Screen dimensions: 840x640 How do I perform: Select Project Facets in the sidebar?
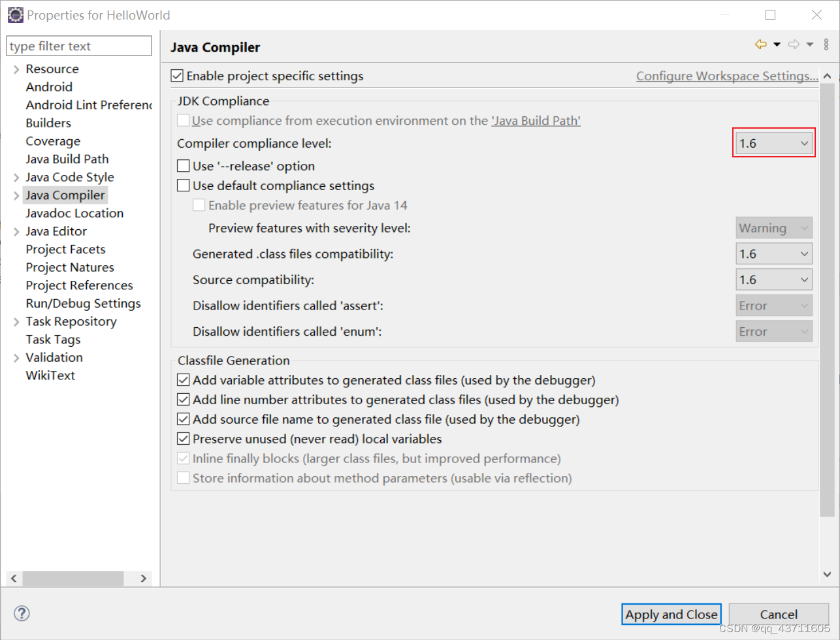[x=65, y=249]
